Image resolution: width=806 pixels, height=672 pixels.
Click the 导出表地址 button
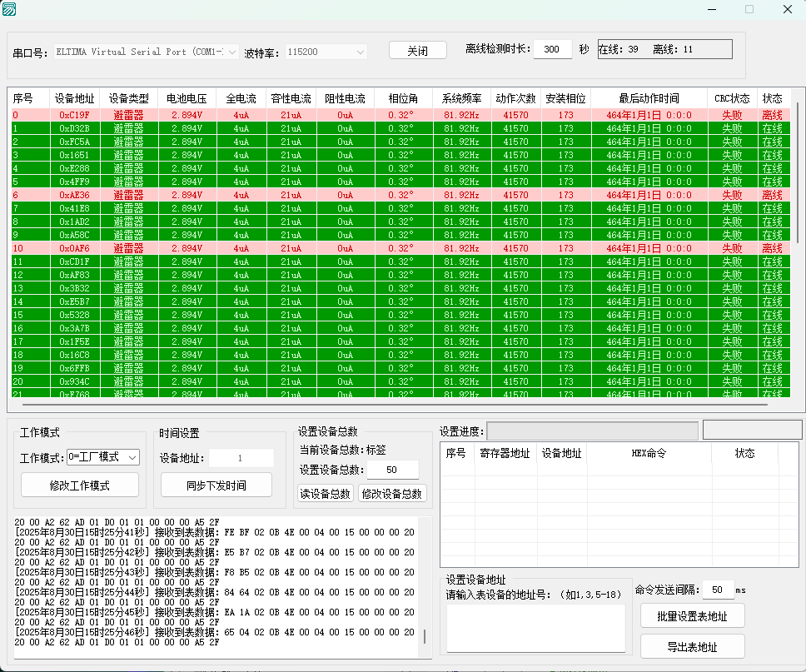pyautogui.click(x=692, y=647)
